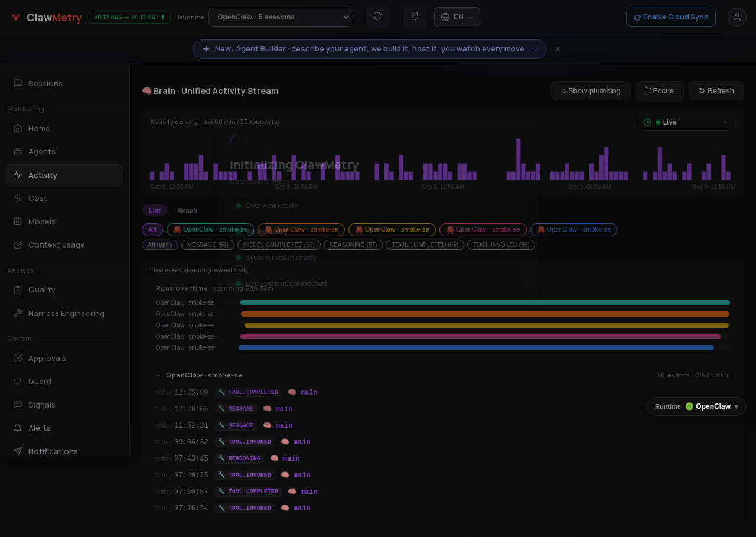Open the EN language dropdown
Image resolution: width=756 pixels, height=537 pixels.
tap(457, 17)
